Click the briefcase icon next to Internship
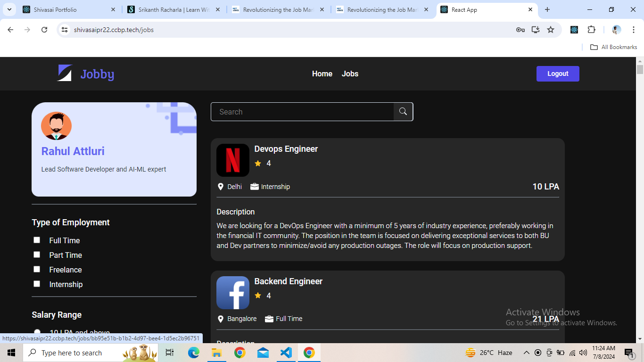 coord(255,187)
